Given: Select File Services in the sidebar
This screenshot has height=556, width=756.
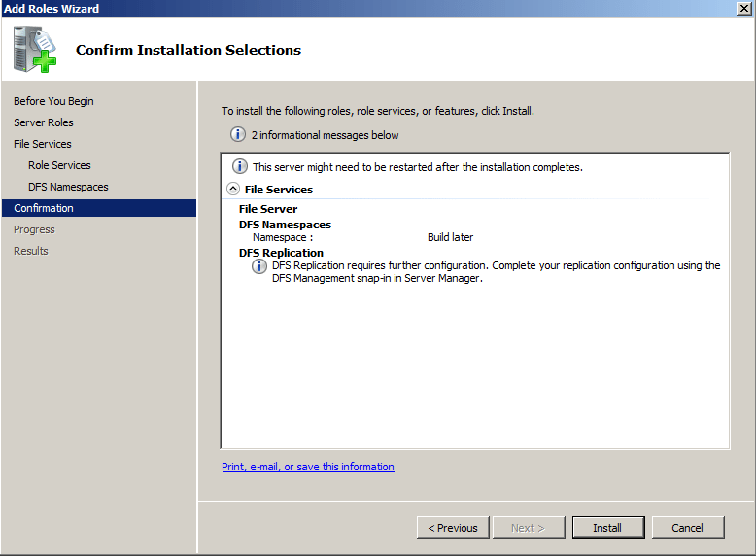Looking at the screenshot, I should 43,144.
